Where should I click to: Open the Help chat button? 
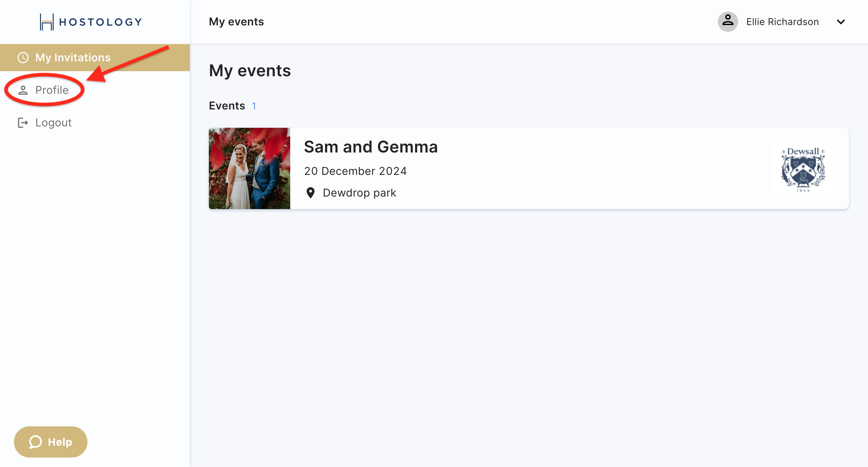tap(51, 442)
